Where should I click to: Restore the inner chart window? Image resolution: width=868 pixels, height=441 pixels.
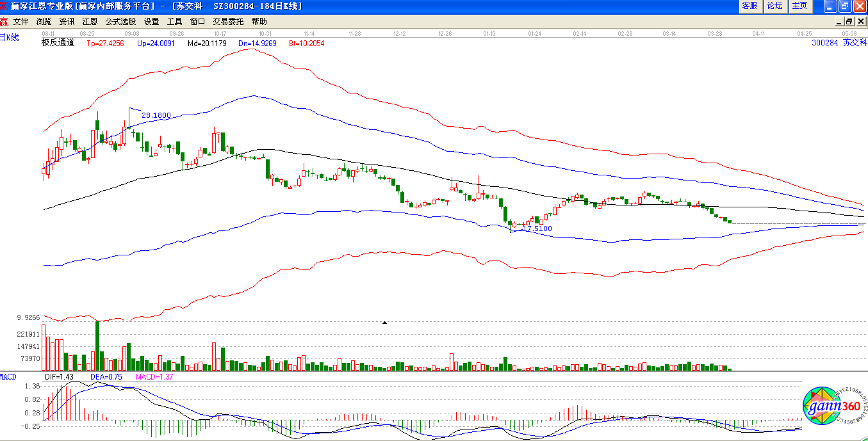click(x=849, y=21)
